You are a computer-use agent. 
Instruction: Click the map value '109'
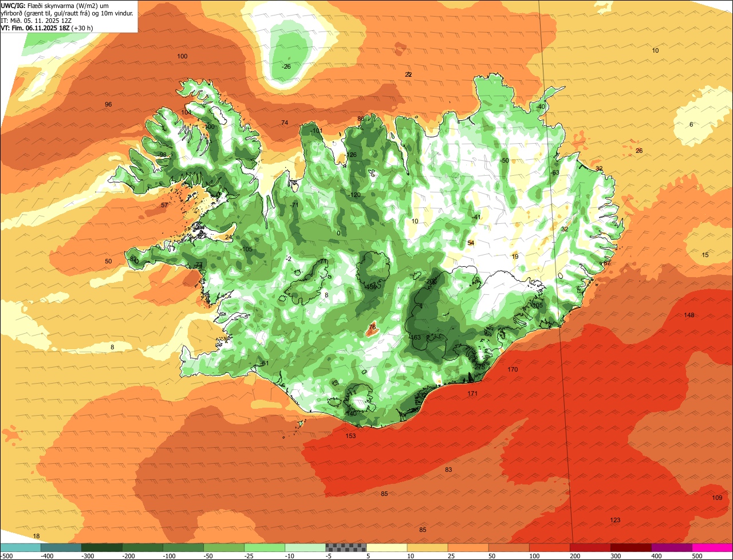click(717, 498)
